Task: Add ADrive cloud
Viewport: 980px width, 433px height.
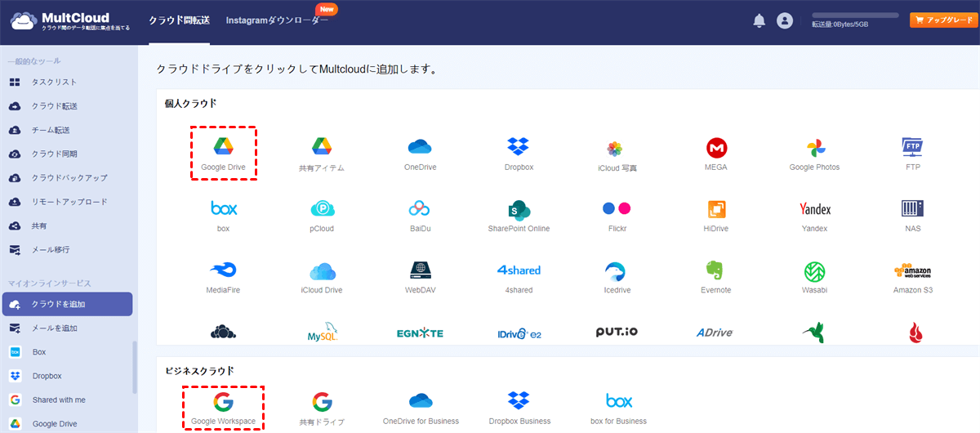Action: [716, 333]
